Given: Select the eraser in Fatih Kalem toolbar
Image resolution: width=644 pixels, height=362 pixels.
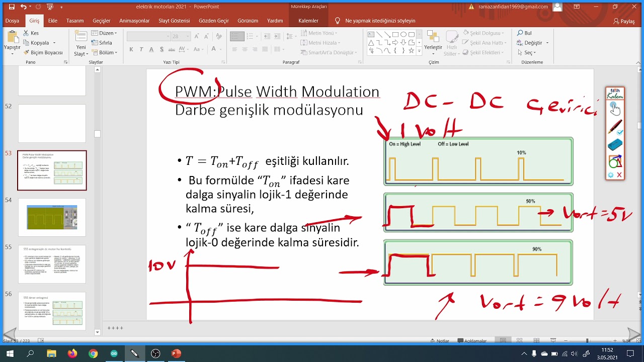Looking at the screenshot, I should point(615,145).
